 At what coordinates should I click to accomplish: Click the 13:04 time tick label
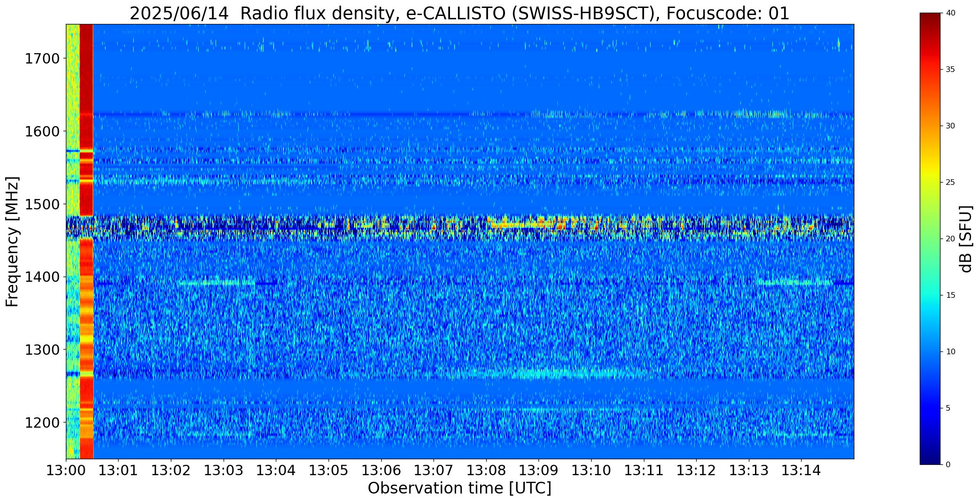(276, 470)
